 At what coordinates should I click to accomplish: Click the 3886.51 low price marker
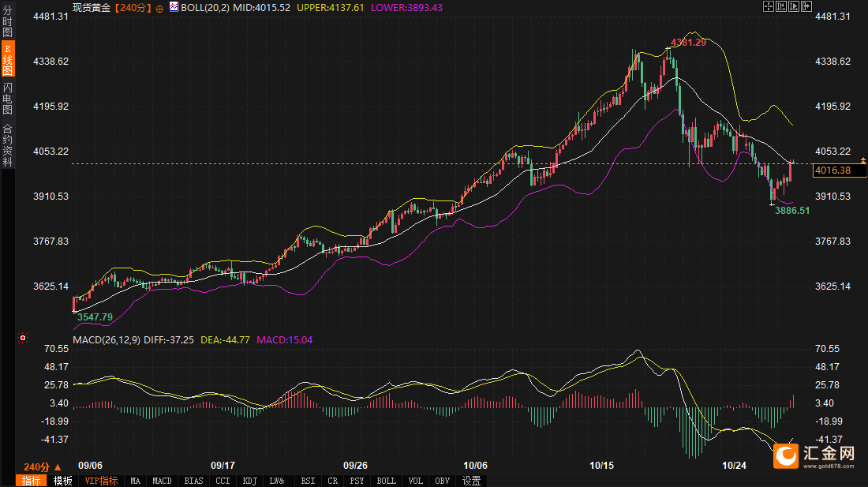[x=792, y=210]
